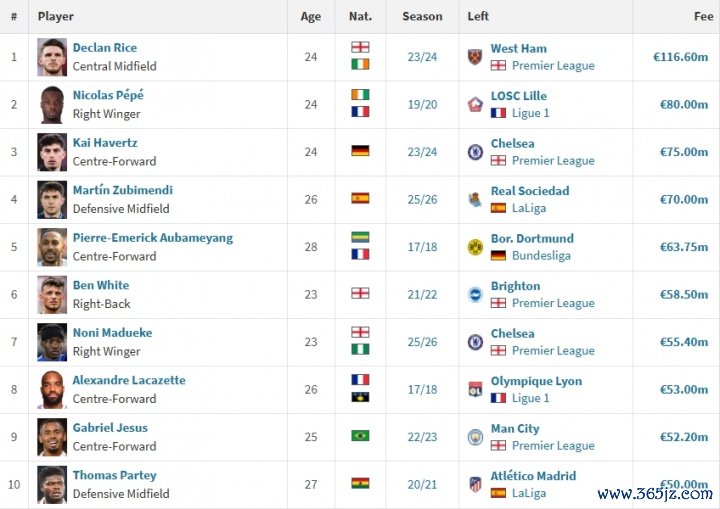The image size is (720, 509).
Task: Click Martín Zubimendi player portrait thumbnail
Action: pyautogui.click(x=52, y=200)
